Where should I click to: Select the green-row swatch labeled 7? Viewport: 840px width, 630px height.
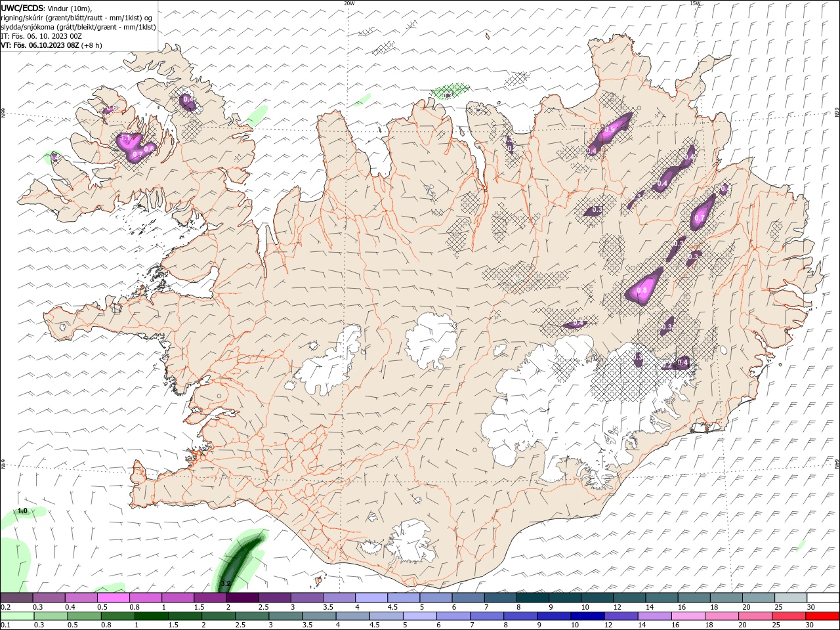487,616
